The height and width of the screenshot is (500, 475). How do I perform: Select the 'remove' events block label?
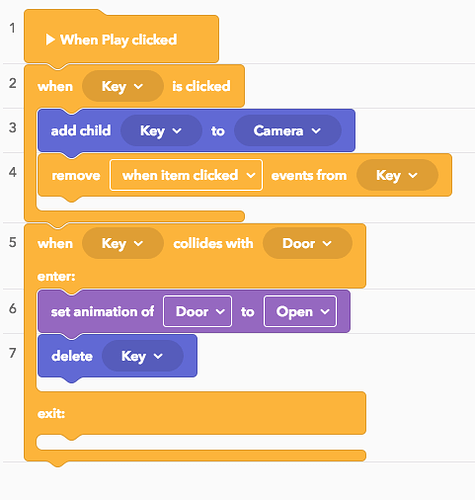click(x=76, y=176)
